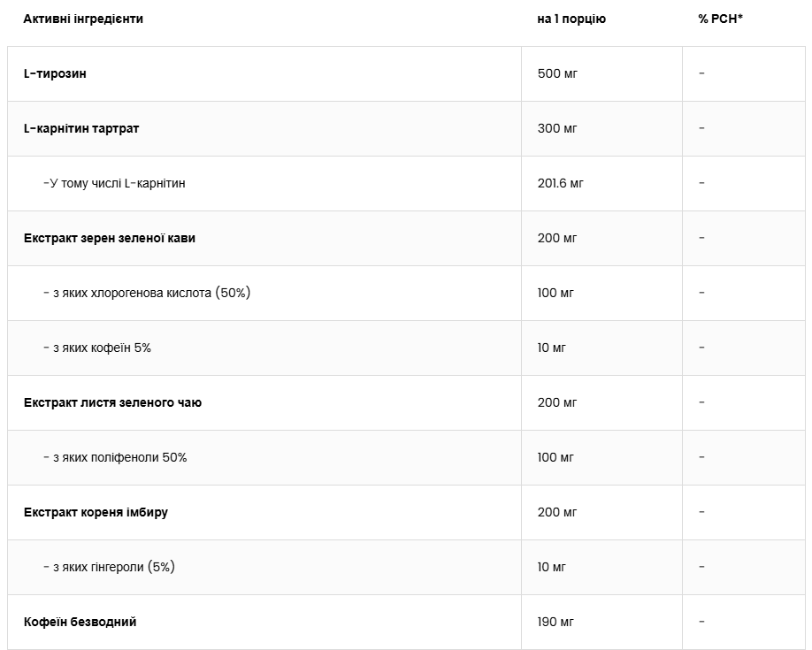Click the 'з яких поліфеноли 50%' sub-row
This screenshot has height=650, width=812.
115,457
